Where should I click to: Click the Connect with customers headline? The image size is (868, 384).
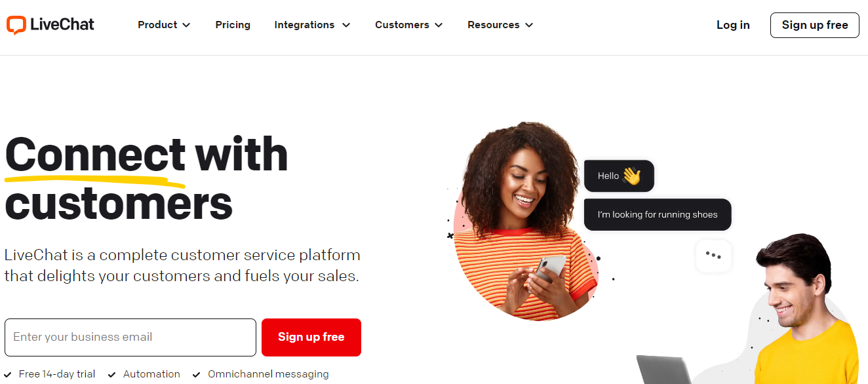[146, 178]
